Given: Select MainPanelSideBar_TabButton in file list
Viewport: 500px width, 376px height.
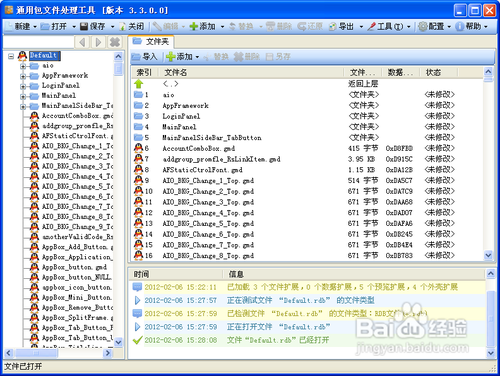Looking at the screenshot, I should (x=212, y=138).
